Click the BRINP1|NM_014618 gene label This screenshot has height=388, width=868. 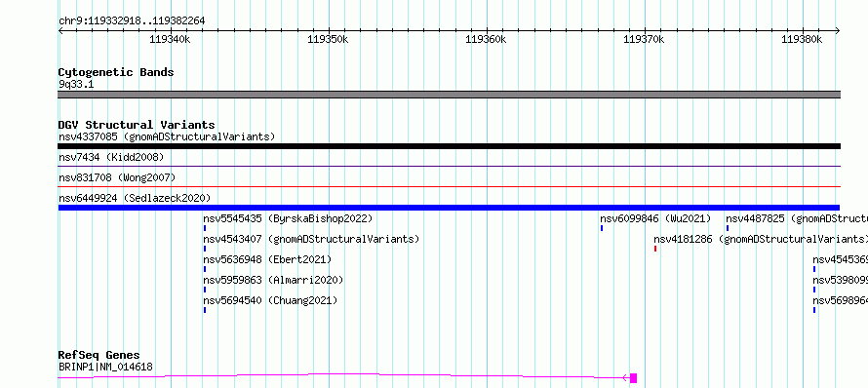105,367
